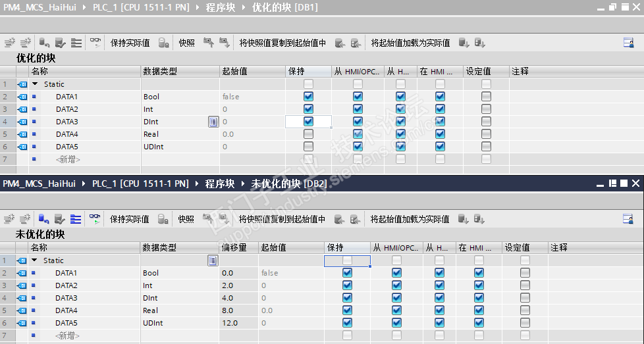Viewport: 644px width, 344px height.
Task: Click the first load-start-value database icon in DB1 toolbar
Action: click(x=464, y=43)
